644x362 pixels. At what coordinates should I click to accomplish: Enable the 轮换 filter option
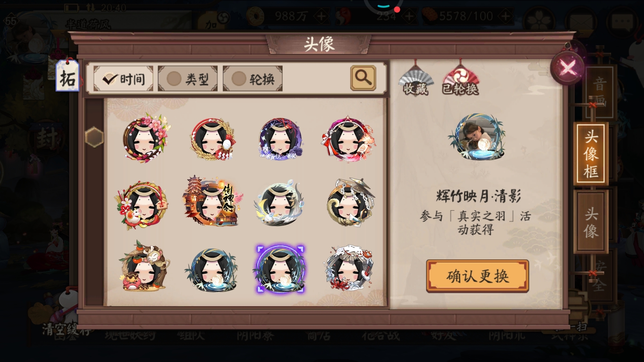(253, 78)
